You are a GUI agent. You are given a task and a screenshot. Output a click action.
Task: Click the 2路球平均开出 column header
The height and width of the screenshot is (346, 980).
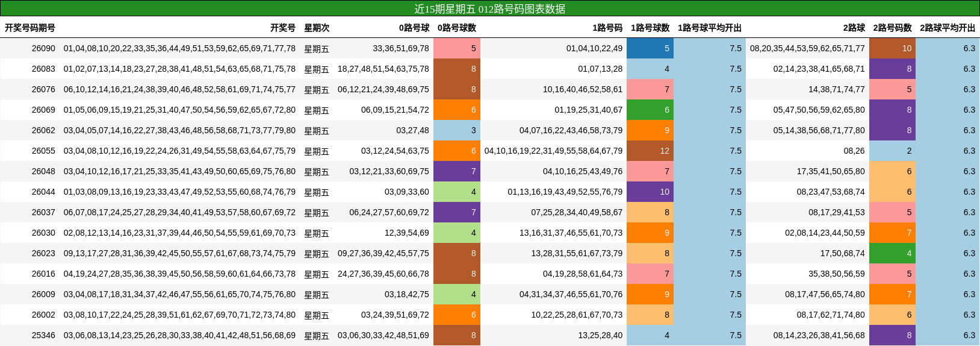pyautogui.click(x=947, y=28)
